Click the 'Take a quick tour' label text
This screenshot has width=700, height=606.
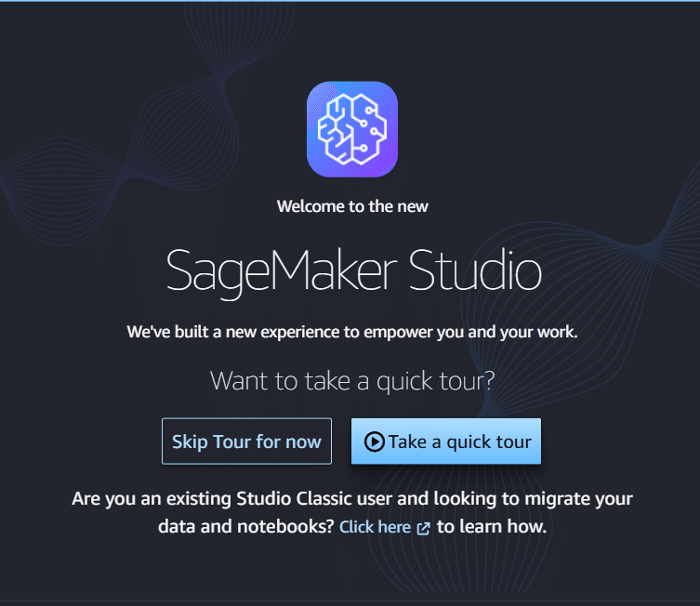(x=460, y=441)
